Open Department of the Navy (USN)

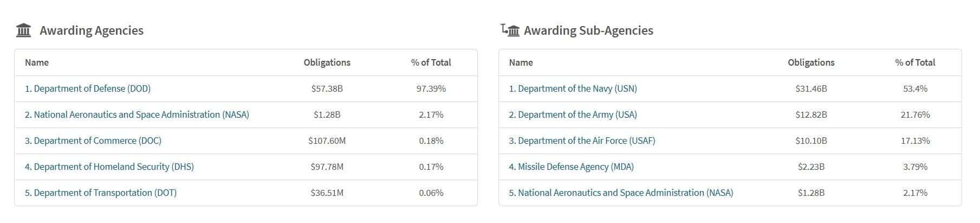pyautogui.click(x=573, y=88)
